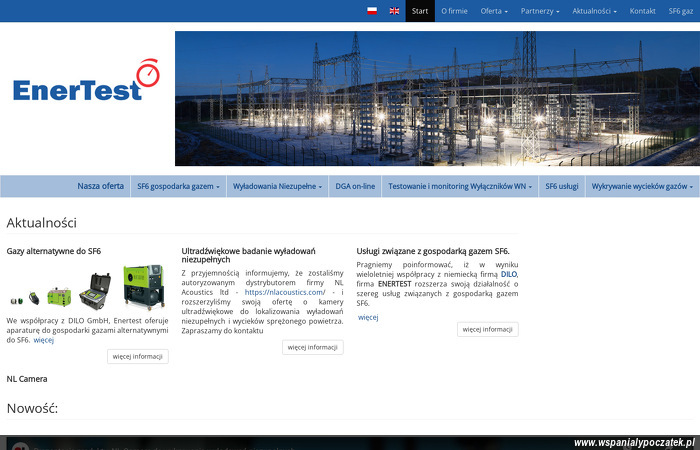This screenshot has width=700, height=450.
Task: Follow the DILO link in SF6 services text
Action: [508, 275]
